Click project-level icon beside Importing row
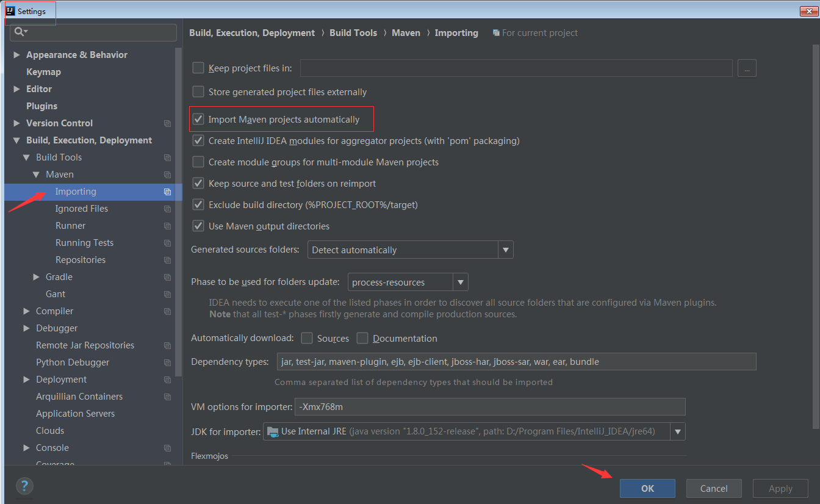The height and width of the screenshot is (504, 820). tap(167, 192)
